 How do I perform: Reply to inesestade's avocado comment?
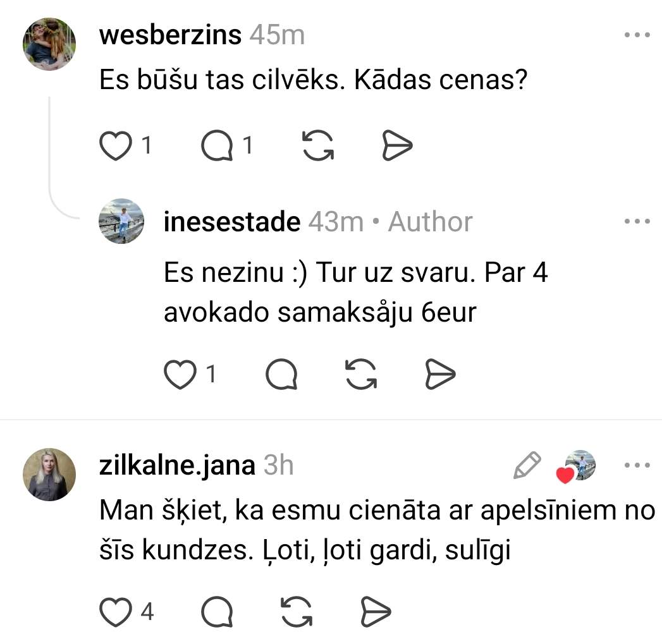click(x=281, y=375)
